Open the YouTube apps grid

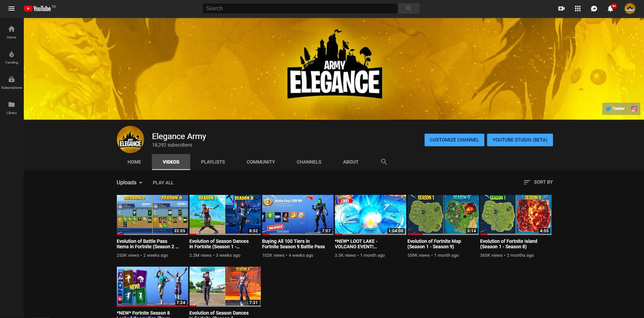click(x=577, y=9)
